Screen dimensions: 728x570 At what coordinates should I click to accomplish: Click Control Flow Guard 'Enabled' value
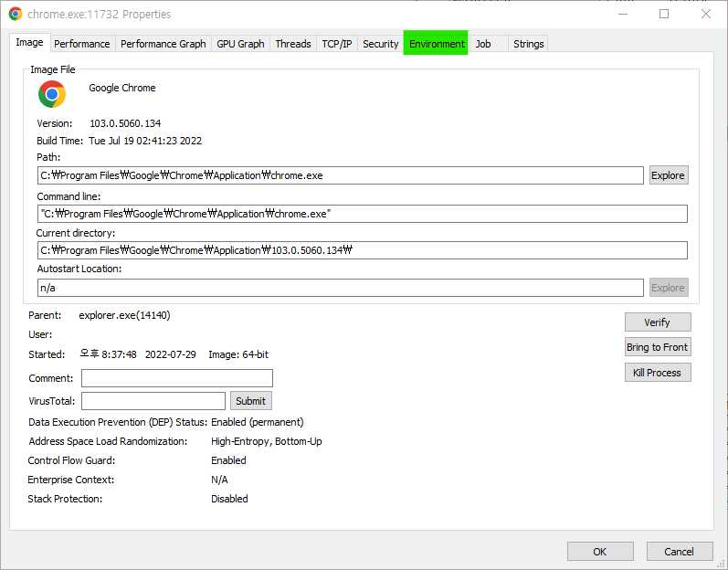228,460
